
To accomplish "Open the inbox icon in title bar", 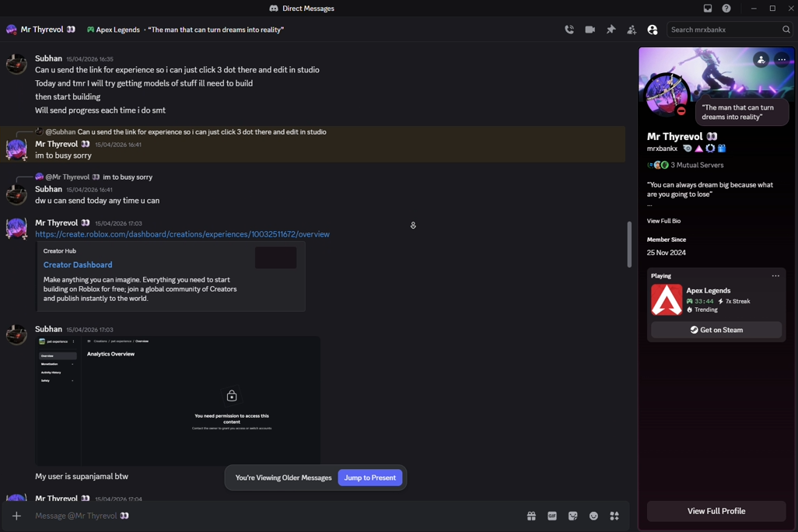I will click(x=708, y=8).
